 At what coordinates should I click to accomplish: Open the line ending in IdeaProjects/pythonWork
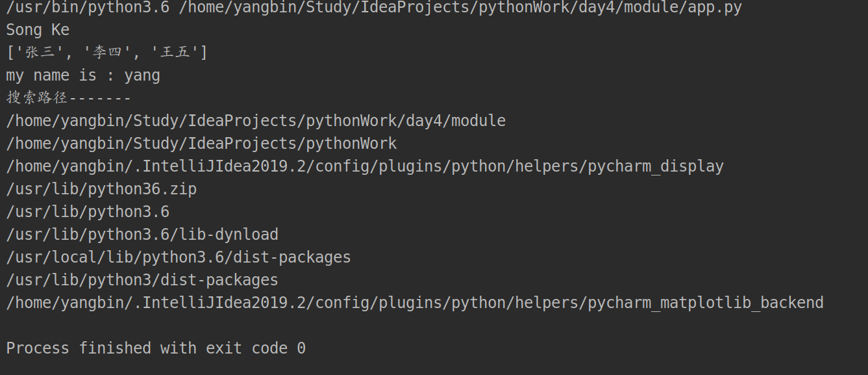click(x=201, y=144)
